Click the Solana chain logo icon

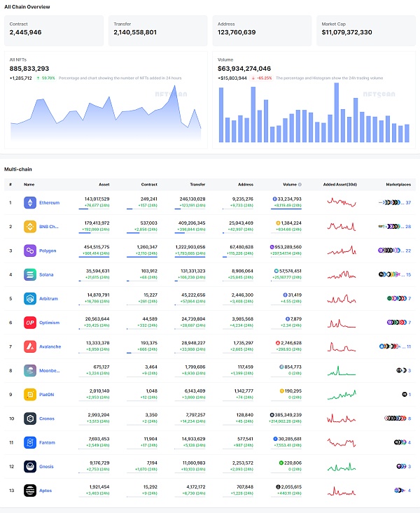click(30, 274)
